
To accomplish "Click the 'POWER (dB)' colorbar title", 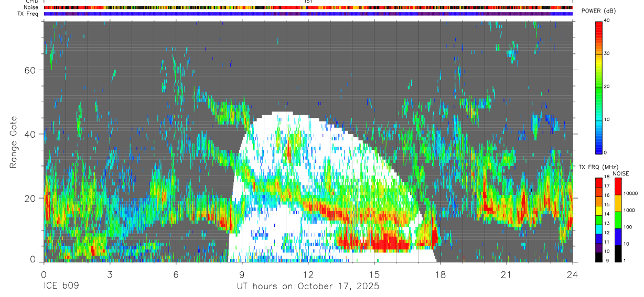I will [x=598, y=11].
